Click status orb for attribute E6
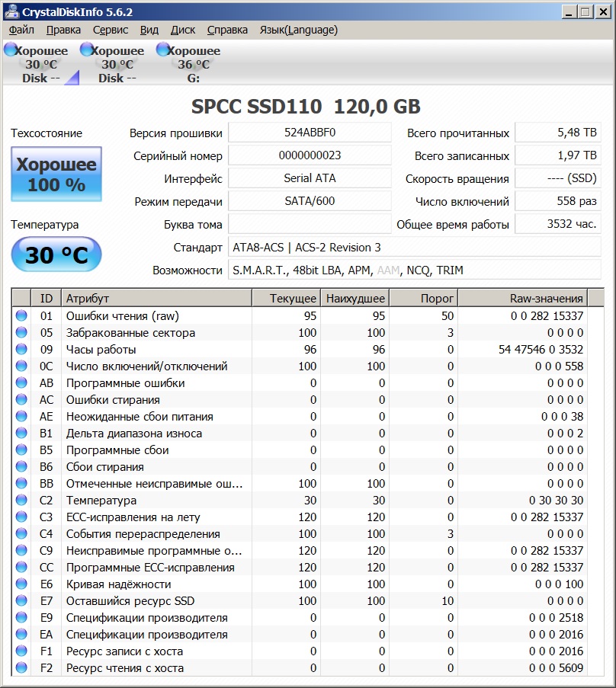This screenshot has width=616, height=688. click(x=21, y=584)
